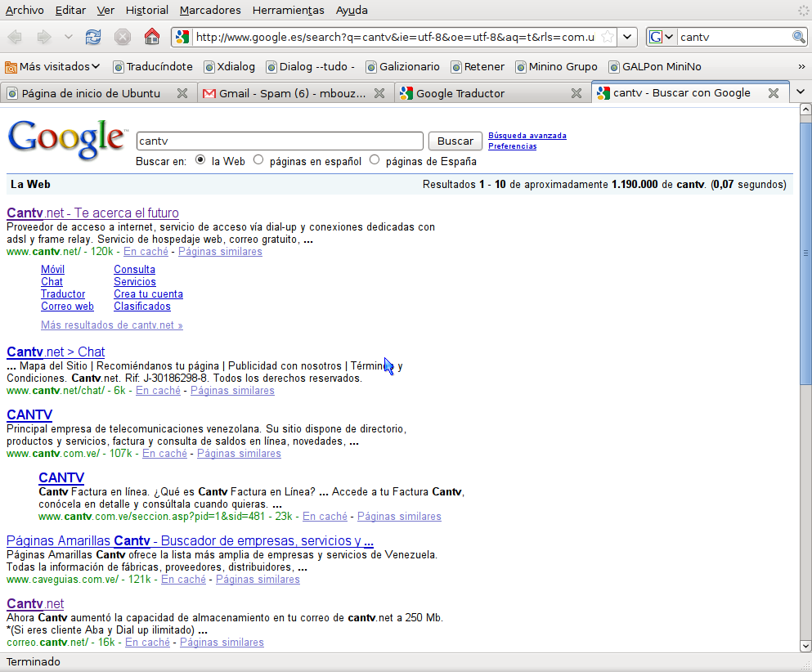Open the back/forward history dropdown arrow

pos(68,37)
